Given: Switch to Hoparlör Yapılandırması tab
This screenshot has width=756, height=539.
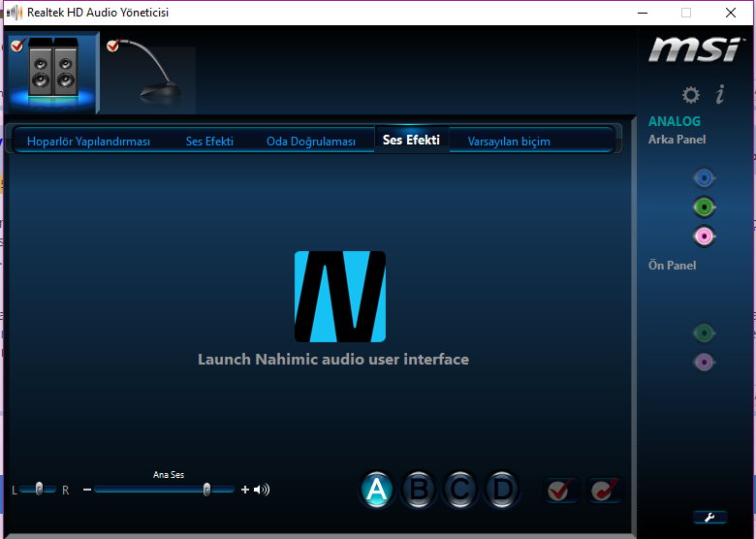Looking at the screenshot, I should click(88, 142).
